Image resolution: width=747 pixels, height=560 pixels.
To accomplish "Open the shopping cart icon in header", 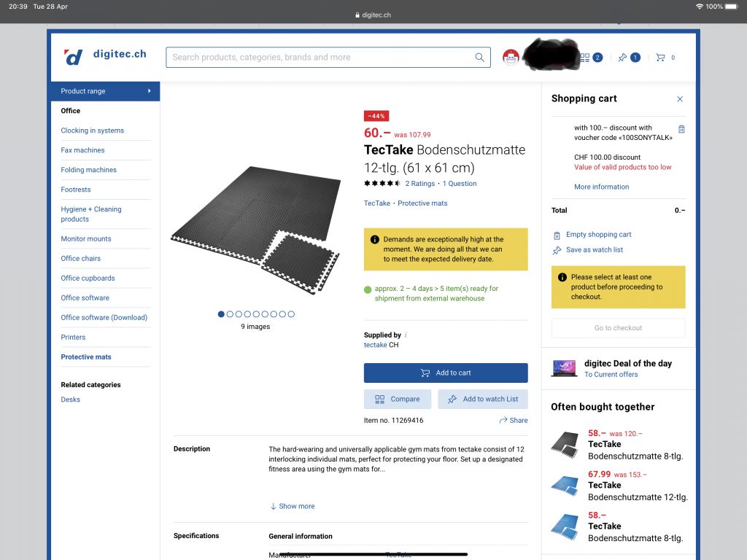I will pos(660,58).
